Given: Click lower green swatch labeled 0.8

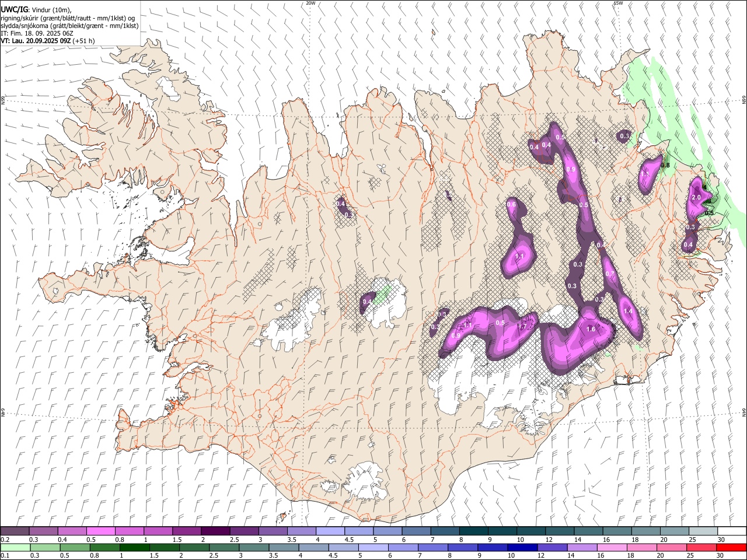Looking at the screenshot, I should (x=104, y=547).
